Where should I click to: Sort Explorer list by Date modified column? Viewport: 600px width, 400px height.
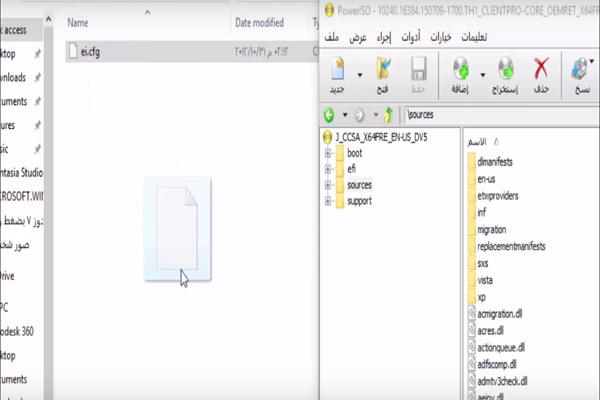tap(259, 23)
